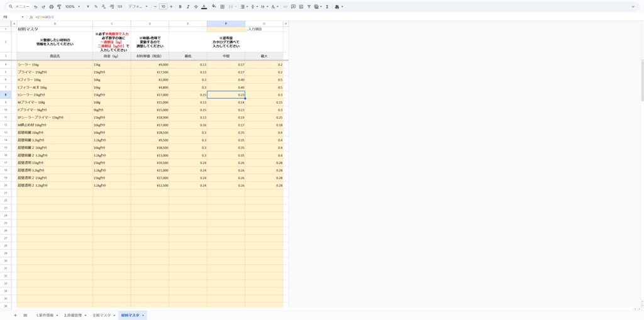Open the all sheets list icon

click(x=25, y=315)
